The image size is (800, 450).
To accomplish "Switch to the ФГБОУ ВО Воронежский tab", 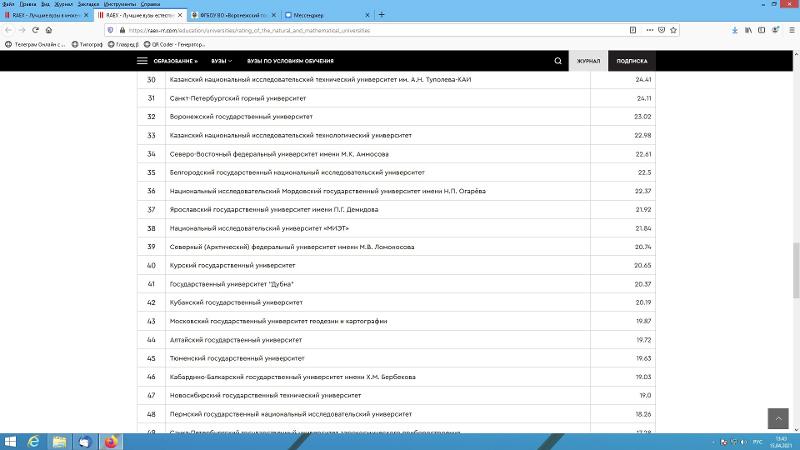I will (235, 15).
